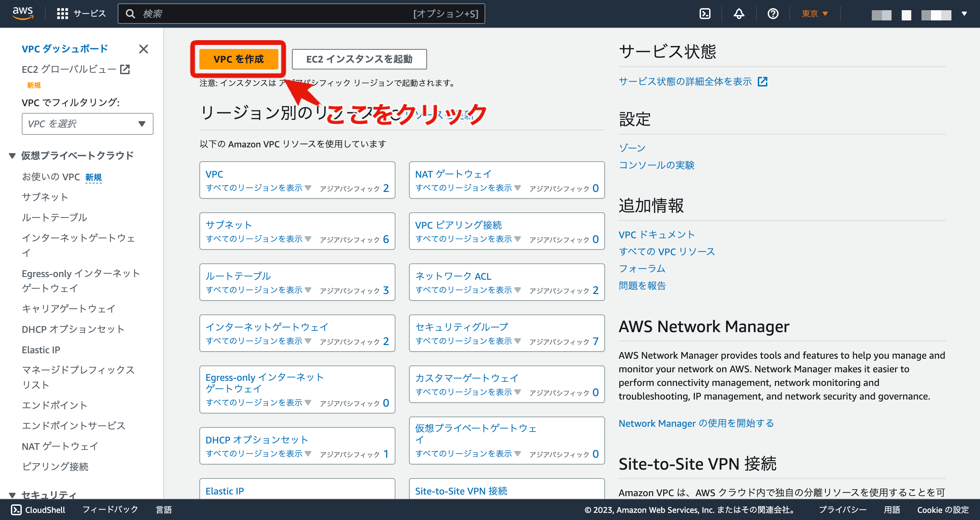
Task: Open CloudShell from the top toolbar icon
Action: tap(706, 13)
